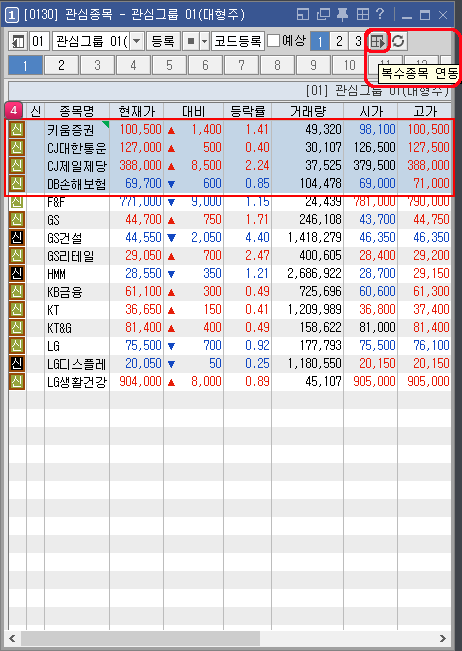Select the KB금융 stock name
Screen dimensions: 462x651
coord(64,292)
